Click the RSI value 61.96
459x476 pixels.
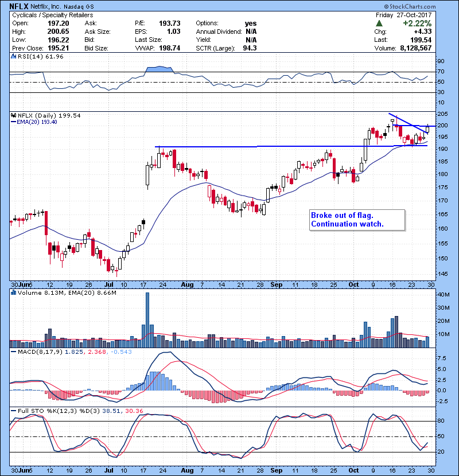tap(56, 56)
